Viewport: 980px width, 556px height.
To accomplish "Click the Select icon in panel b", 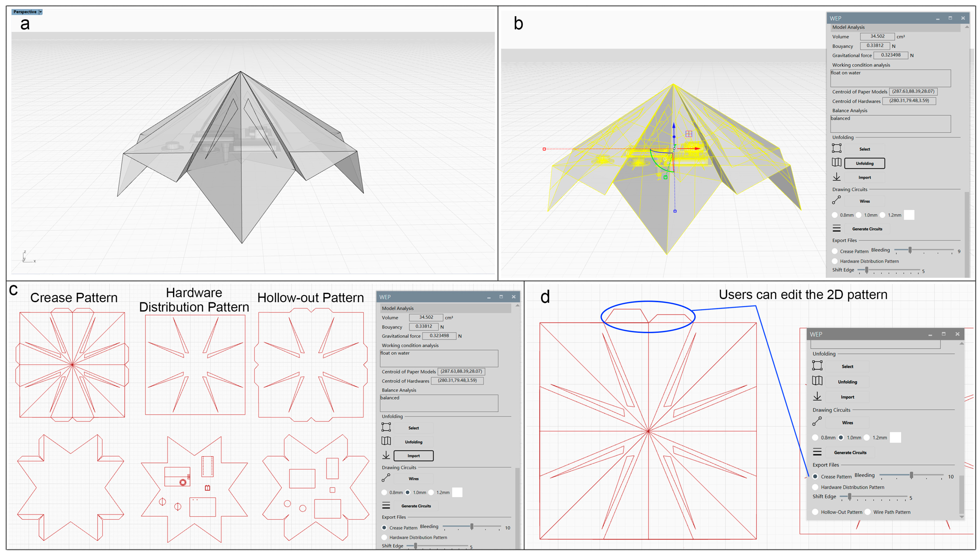I will 836,148.
